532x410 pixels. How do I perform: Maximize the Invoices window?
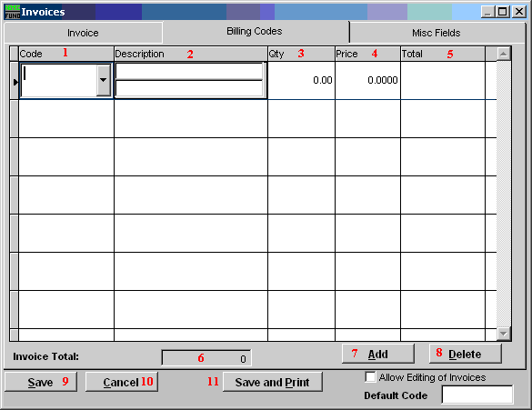503,12
